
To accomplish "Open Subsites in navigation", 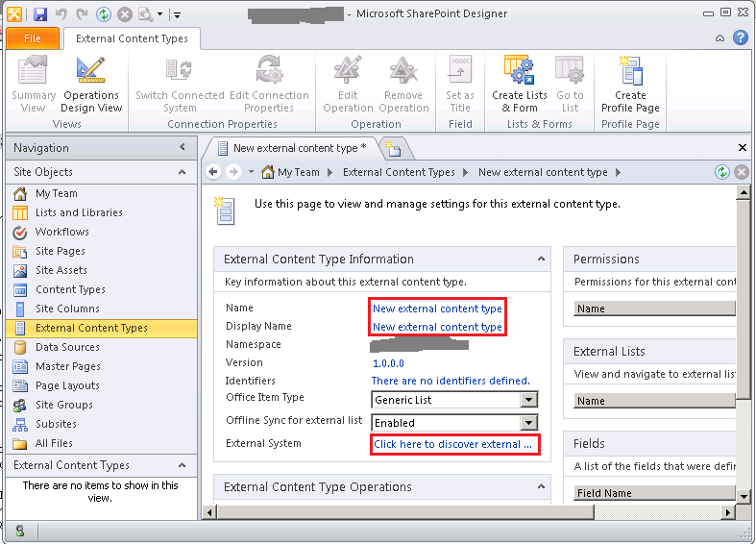I will pos(56,425).
